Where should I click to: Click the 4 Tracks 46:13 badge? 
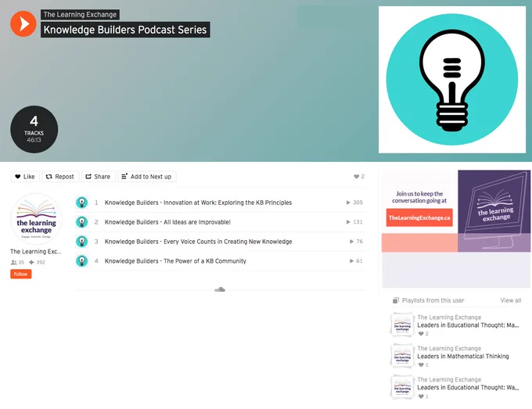[x=34, y=129]
